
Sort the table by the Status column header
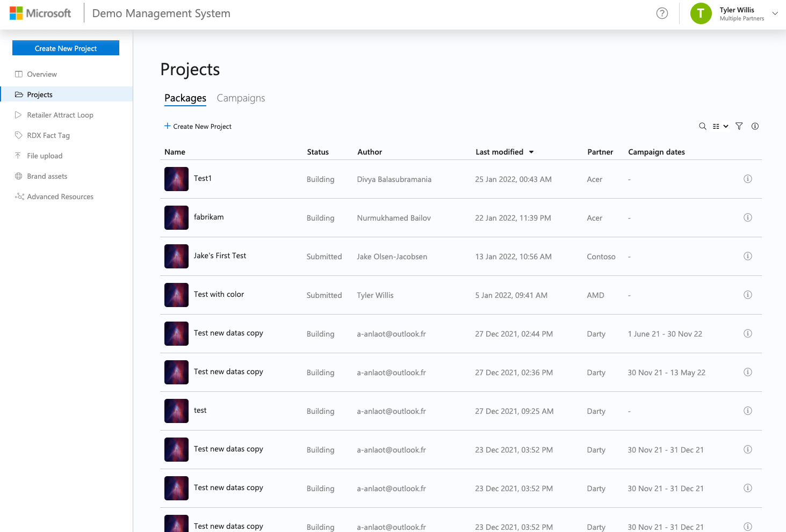pos(318,152)
